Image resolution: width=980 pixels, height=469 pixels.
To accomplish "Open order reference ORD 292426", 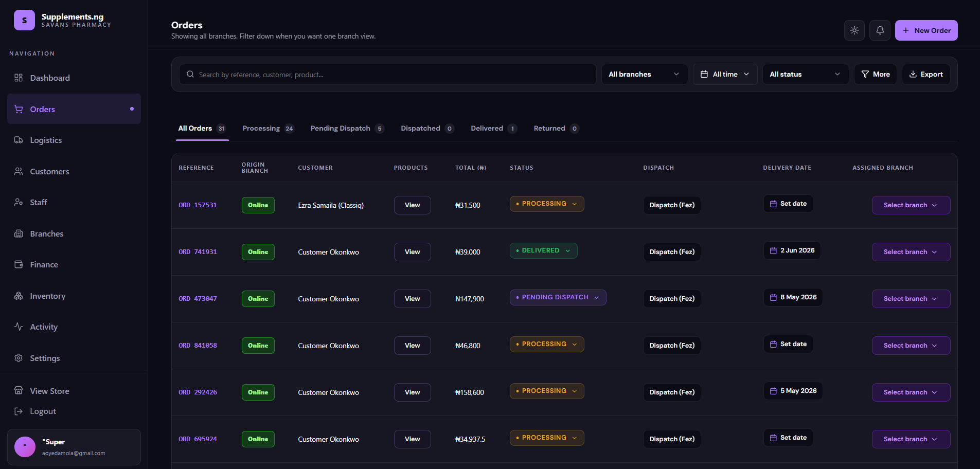I will pyautogui.click(x=198, y=392).
